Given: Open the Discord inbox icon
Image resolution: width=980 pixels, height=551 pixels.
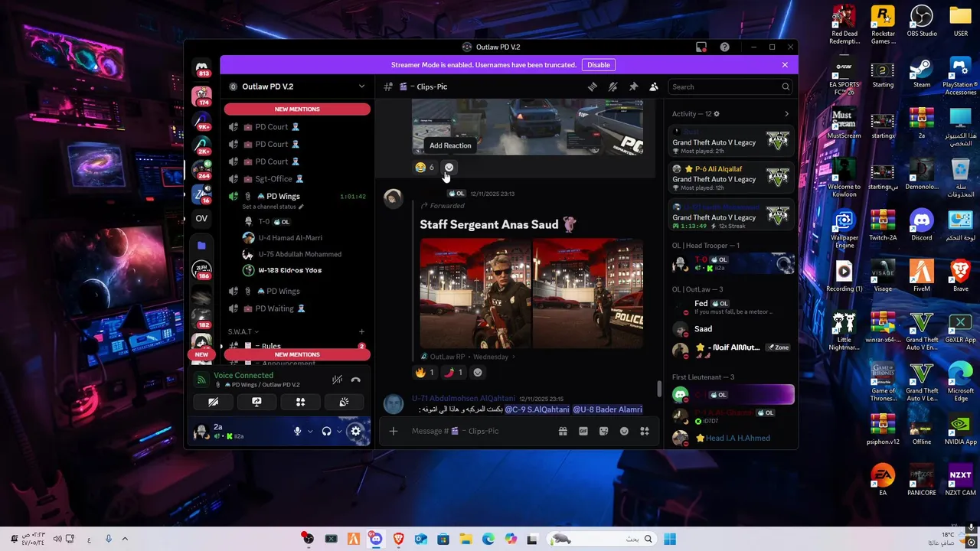Looking at the screenshot, I should coord(701,47).
